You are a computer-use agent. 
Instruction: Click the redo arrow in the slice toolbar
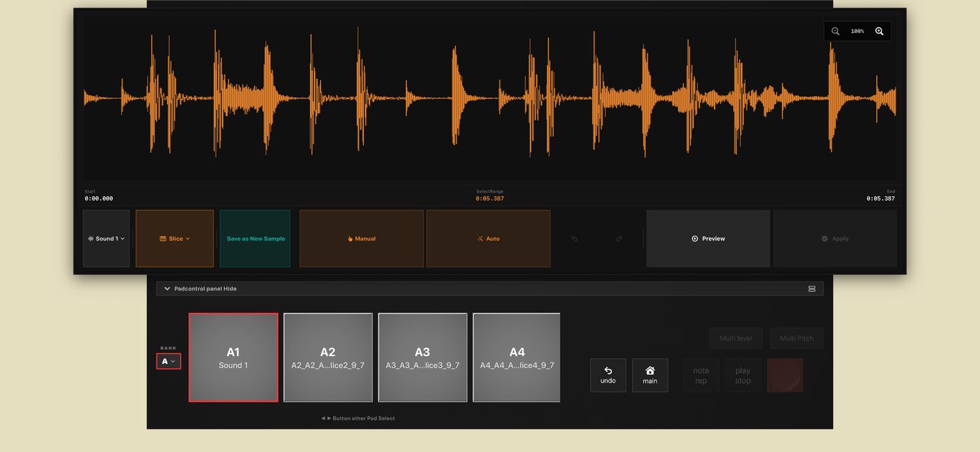[619, 239]
